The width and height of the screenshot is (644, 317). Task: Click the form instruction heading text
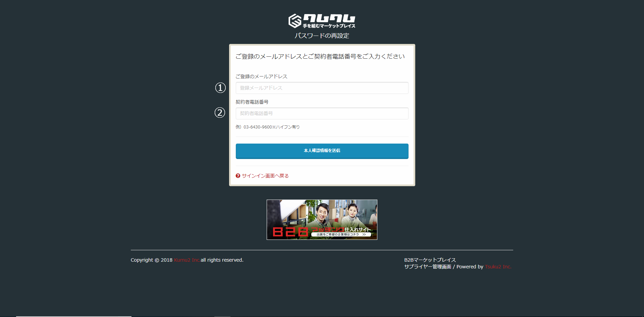click(x=320, y=56)
